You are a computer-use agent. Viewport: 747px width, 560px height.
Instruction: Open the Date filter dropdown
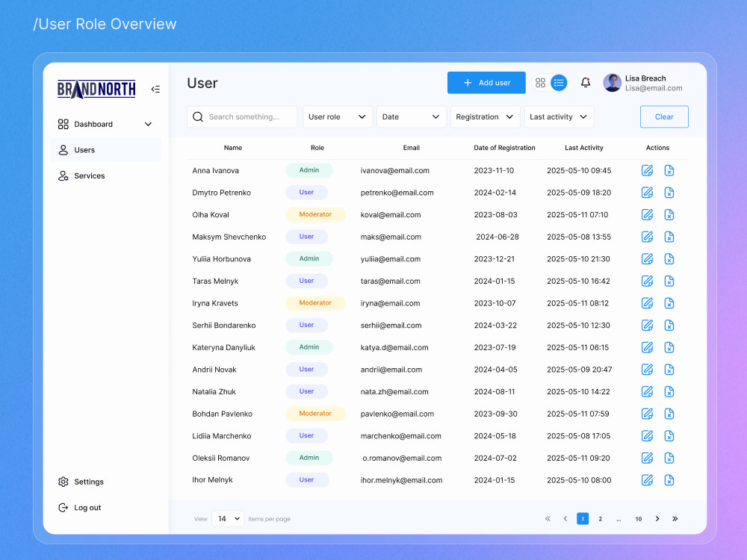tap(411, 116)
